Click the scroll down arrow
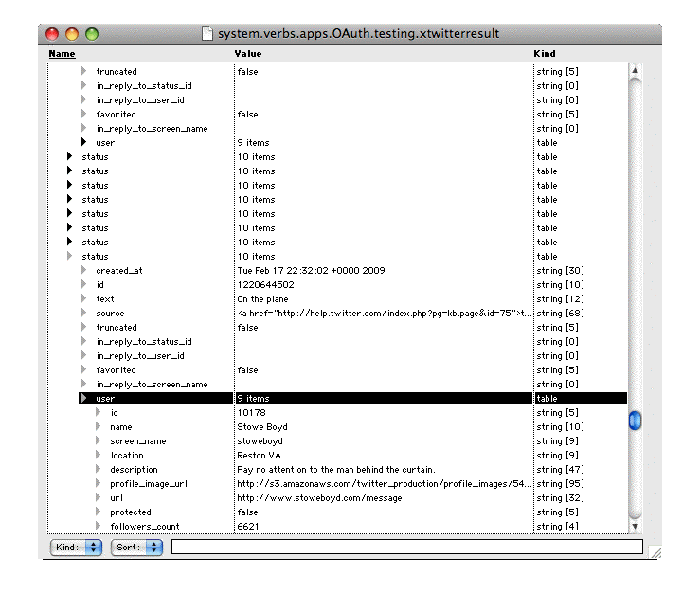Viewport: 700px width, 611px height. (636, 526)
